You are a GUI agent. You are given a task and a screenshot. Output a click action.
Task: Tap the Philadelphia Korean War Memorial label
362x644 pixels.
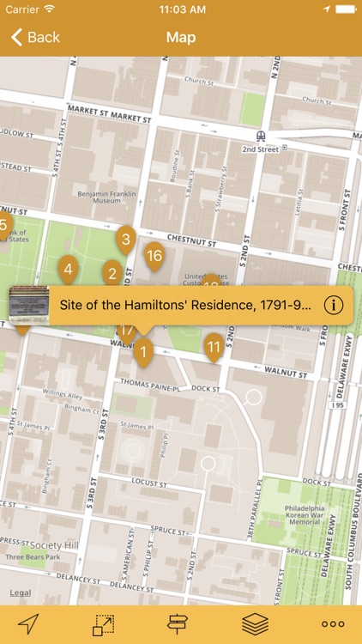coord(305,515)
